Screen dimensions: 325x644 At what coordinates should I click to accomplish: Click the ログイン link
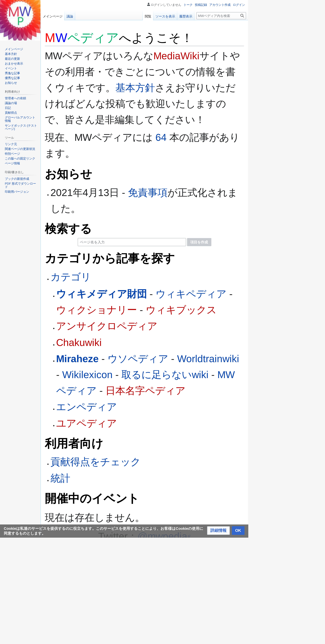click(239, 5)
